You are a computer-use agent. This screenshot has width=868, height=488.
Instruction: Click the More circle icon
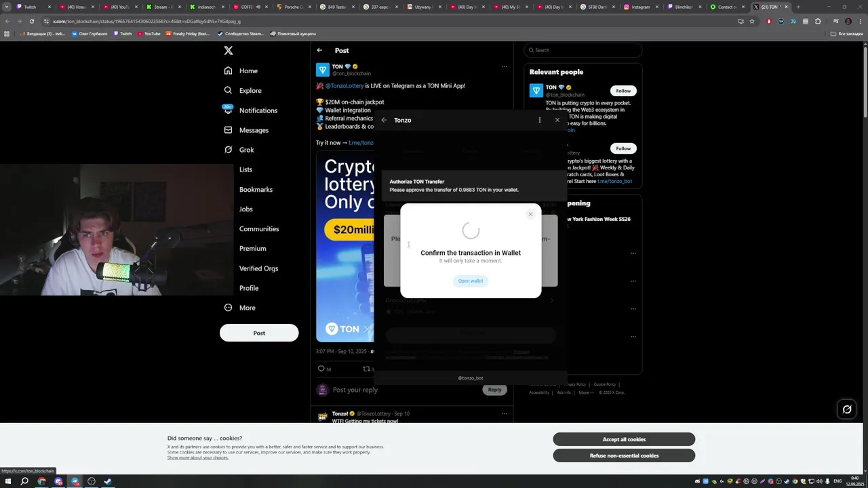coord(228,308)
